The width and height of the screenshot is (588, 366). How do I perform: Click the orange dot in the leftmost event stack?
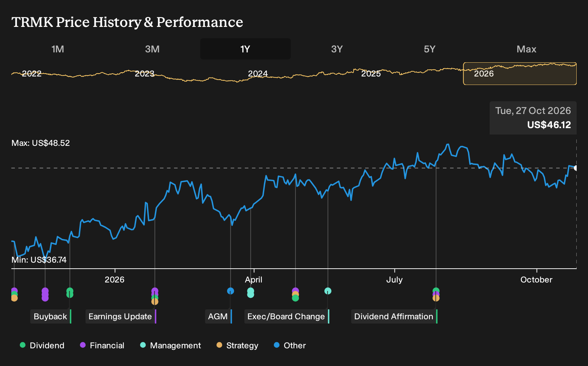tap(14, 298)
